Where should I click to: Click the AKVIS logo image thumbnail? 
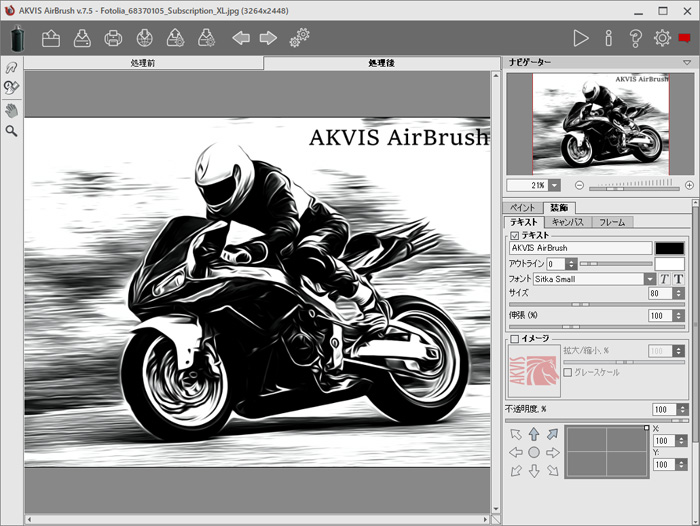click(534, 371)
